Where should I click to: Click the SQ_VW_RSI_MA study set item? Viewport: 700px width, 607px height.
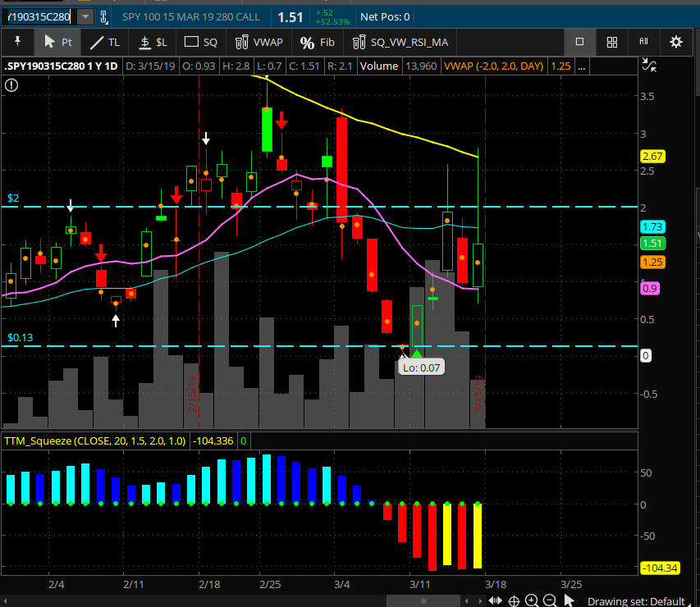click(400, 42)
